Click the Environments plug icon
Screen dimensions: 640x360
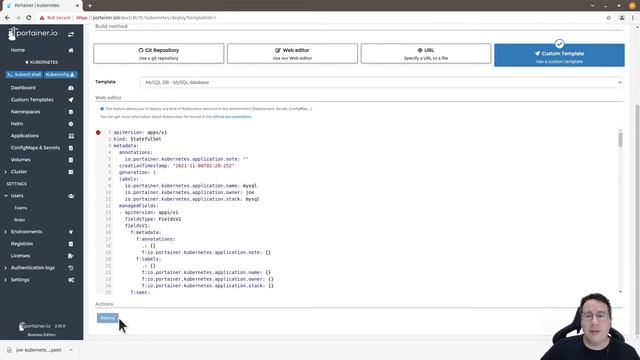(x=71, y=232)
